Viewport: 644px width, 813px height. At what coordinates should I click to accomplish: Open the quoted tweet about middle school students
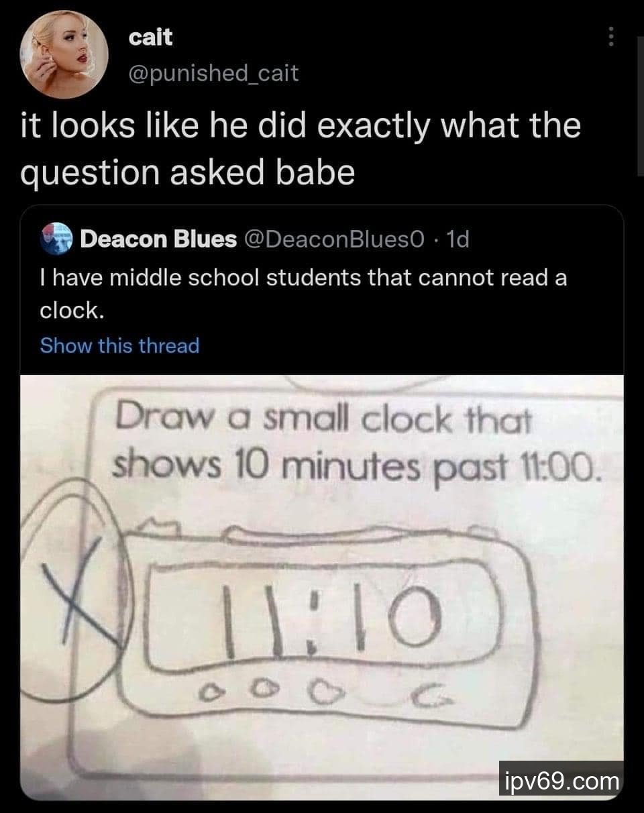click(x=303, y=288)
